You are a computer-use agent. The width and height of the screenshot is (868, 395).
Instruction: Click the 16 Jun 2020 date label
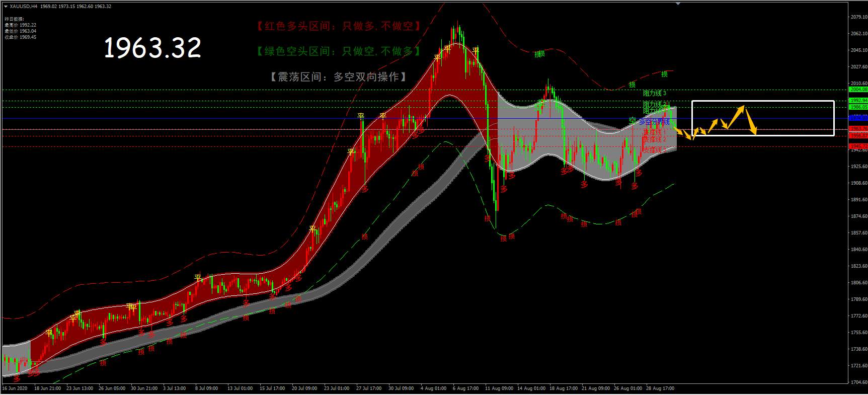coord(15,388)
